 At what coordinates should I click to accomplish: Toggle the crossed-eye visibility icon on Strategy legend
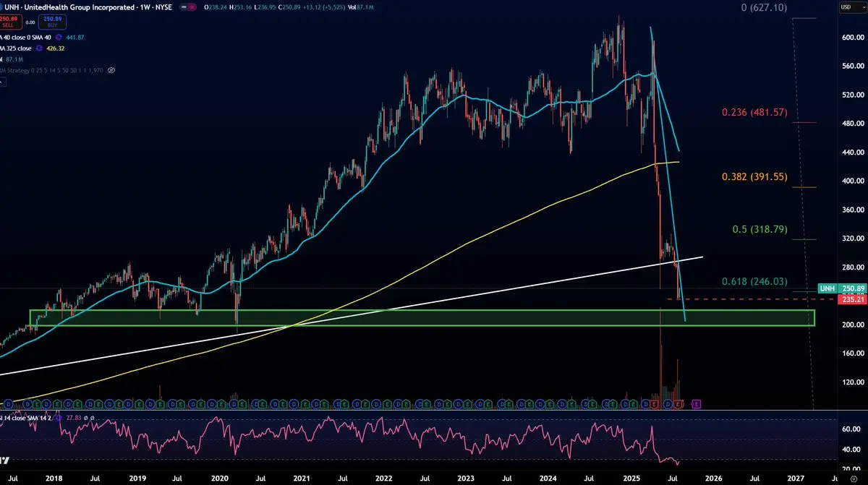(111, 70)
